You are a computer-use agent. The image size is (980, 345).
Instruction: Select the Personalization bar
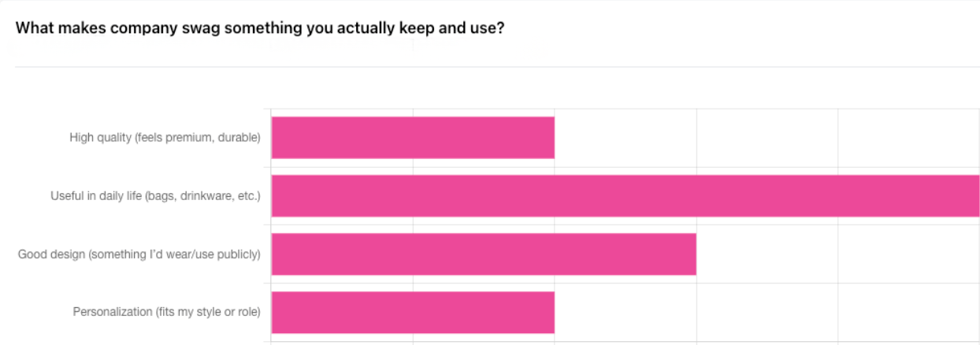tap(413, 313)
